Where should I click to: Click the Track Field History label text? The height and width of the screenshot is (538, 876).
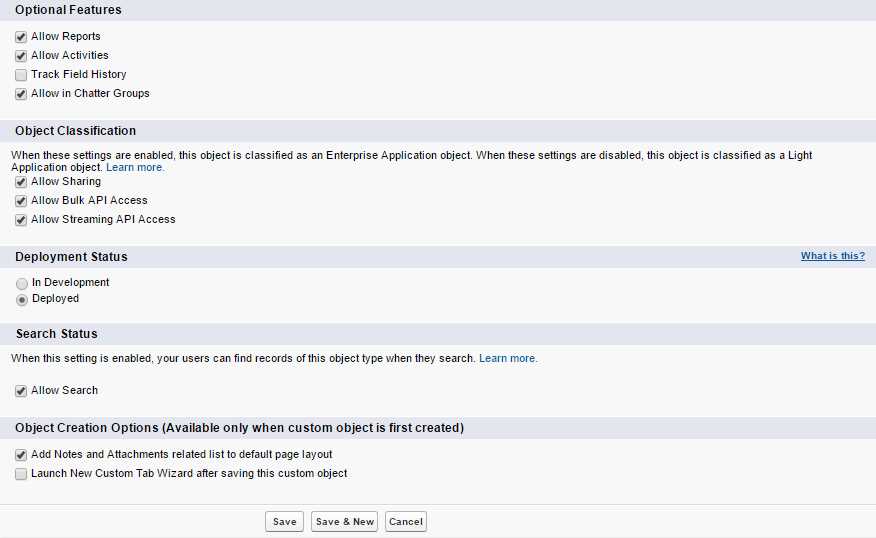(x=79, y=74)
